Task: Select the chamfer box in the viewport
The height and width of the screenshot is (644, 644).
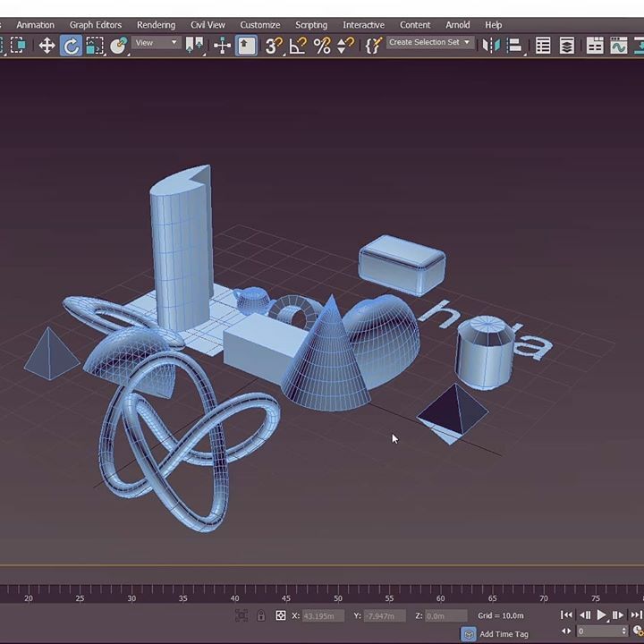Action: (402, 266)
